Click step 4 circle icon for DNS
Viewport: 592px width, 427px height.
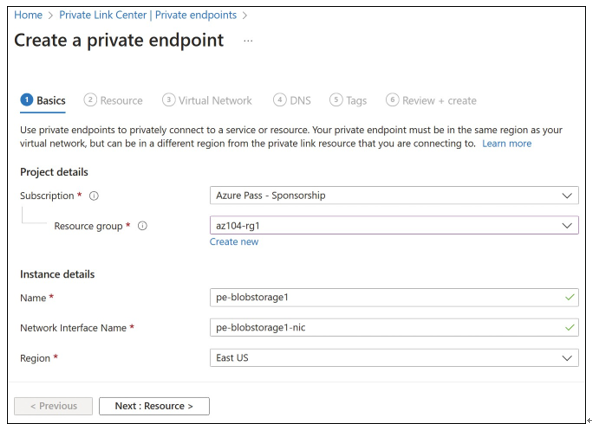click(x=279, y=100)
